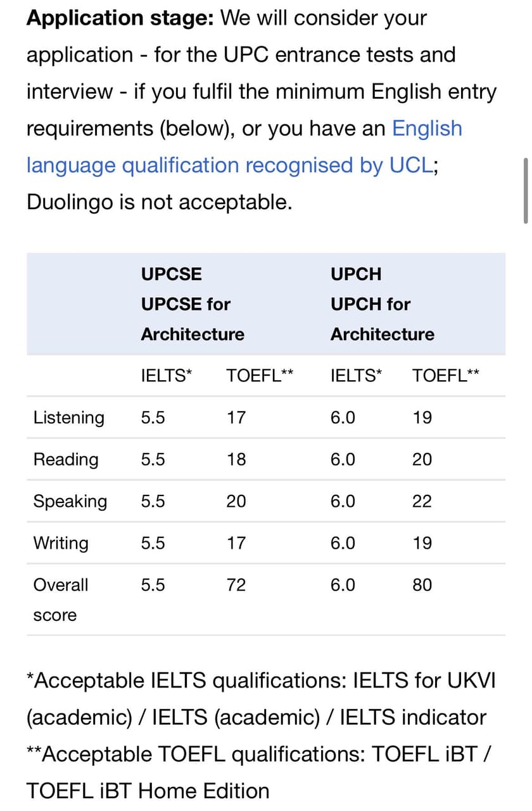Click the Acceptable IELTS qualifications footnote
This screenshot has height=811, width=532.
(261, 699)
